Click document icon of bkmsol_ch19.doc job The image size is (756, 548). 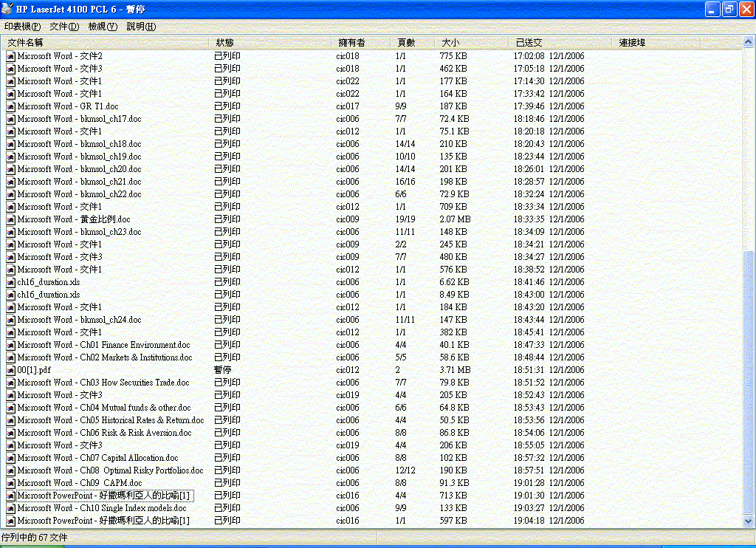[10, 157]
